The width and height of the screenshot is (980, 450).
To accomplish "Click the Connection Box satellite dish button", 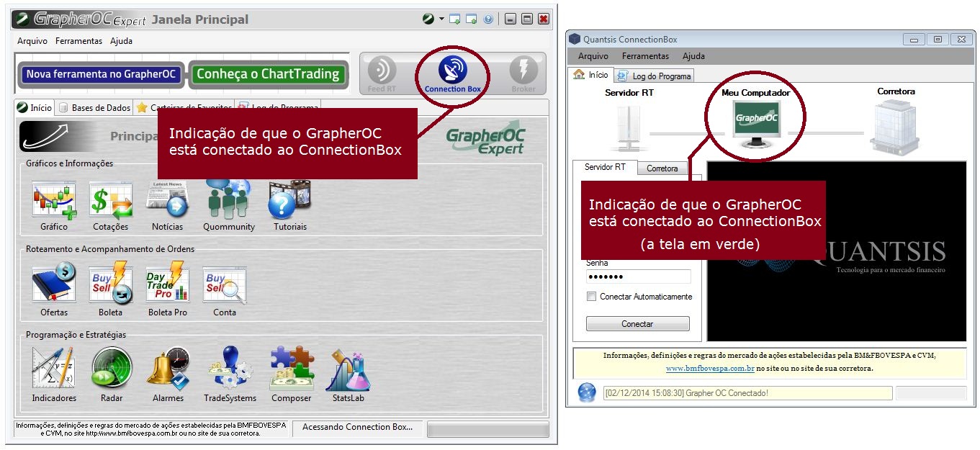I will (x=452, y=73).
